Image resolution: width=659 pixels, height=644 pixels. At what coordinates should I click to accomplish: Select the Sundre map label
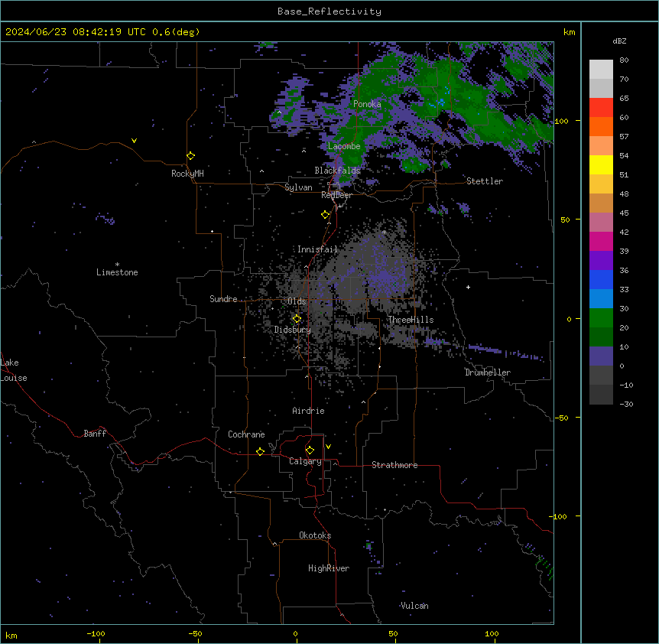pos(223,299)
